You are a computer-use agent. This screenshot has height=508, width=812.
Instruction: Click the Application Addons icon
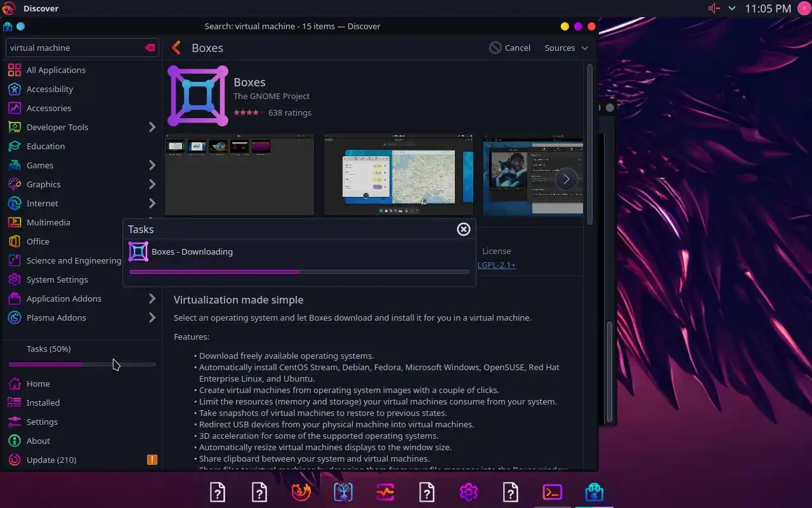click(x=14, y=298)
